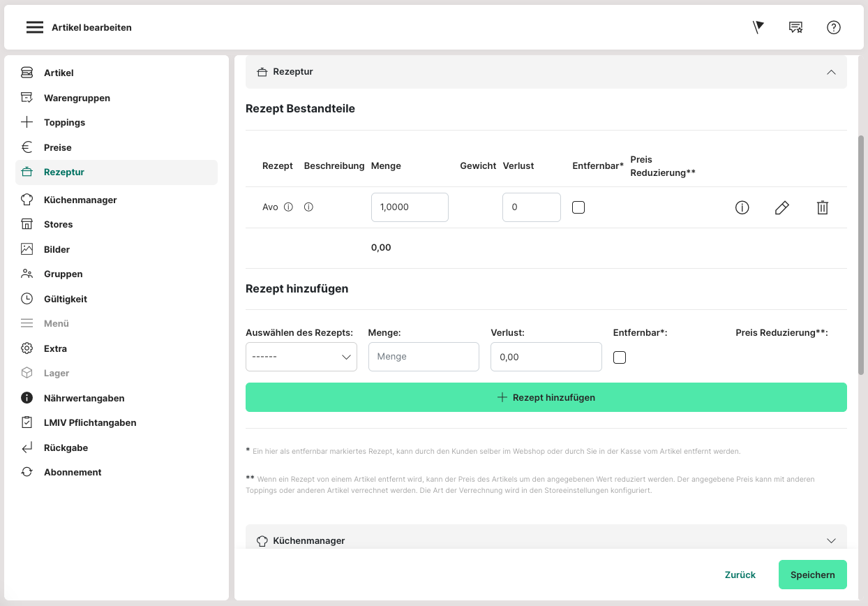This screenshot has height=606, width=868.
Task: Open the Auswählen des Rezepts dropdown
Action: (301, 357)
